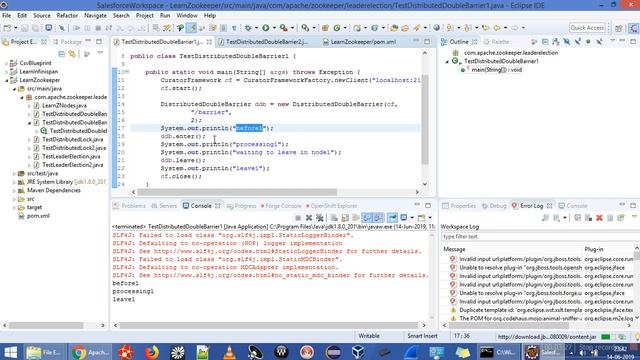
Task: Click the Terminate icon in the Console toolbar
Action: tap(298, 218)
